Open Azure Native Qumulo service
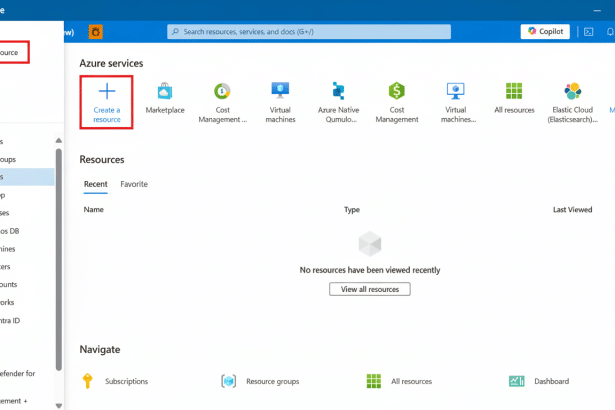The width and height of the screenshot is (615, 410). [x=338, y=103]
